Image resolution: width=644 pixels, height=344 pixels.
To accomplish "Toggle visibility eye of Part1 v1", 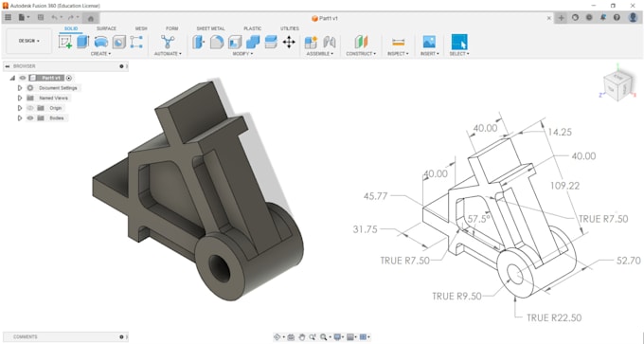I will [23, 78].
